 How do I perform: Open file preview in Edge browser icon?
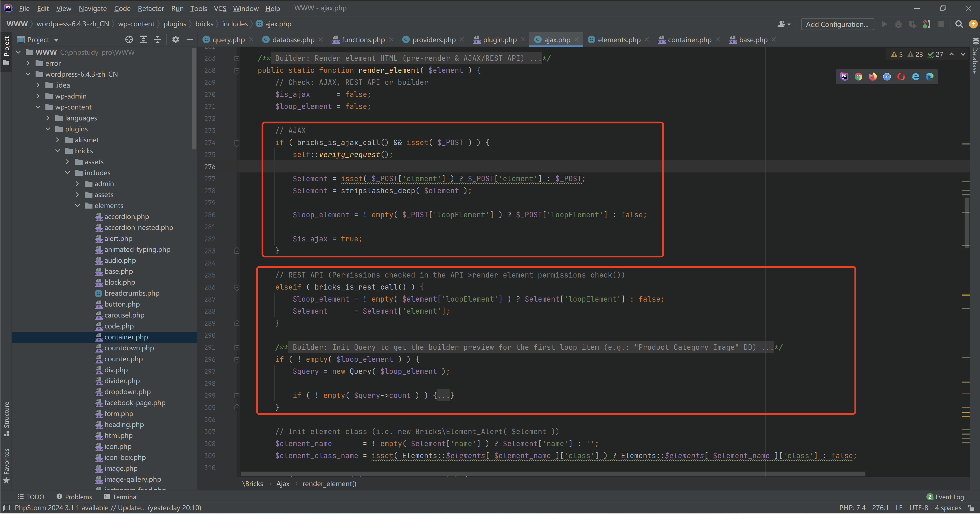pos(929,76)
